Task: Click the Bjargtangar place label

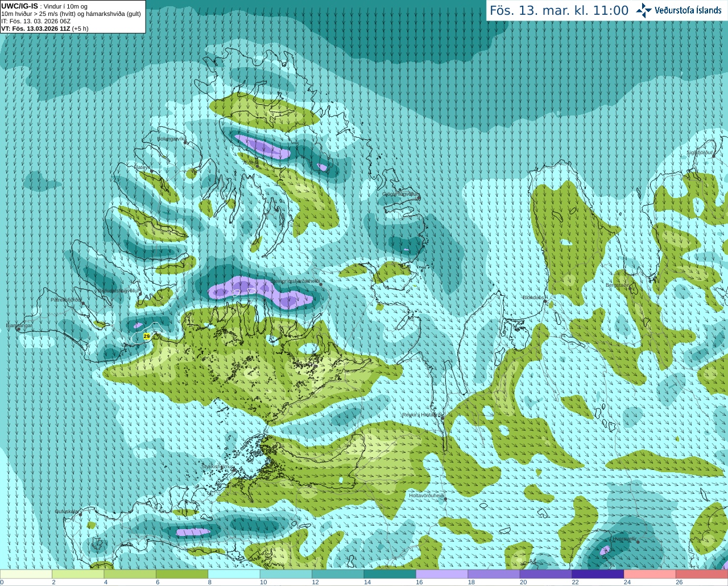Action: (19, 325)
